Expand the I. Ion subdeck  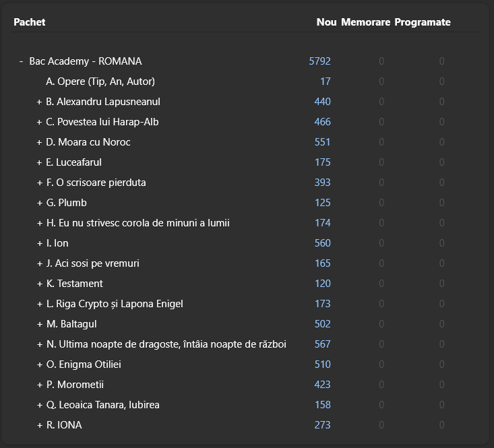coord(39,243)
